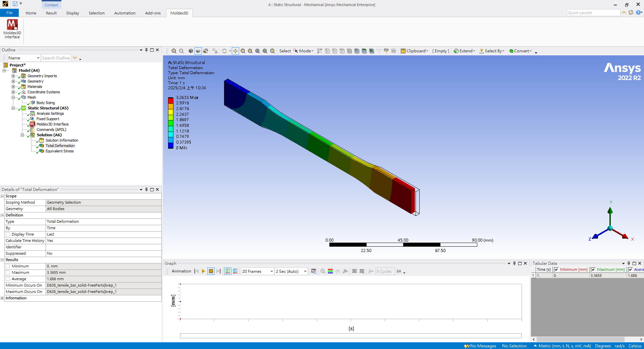The image size is (644, 349).
Task: Click the Body selection filter icon
Action: [x=350, y=51]
